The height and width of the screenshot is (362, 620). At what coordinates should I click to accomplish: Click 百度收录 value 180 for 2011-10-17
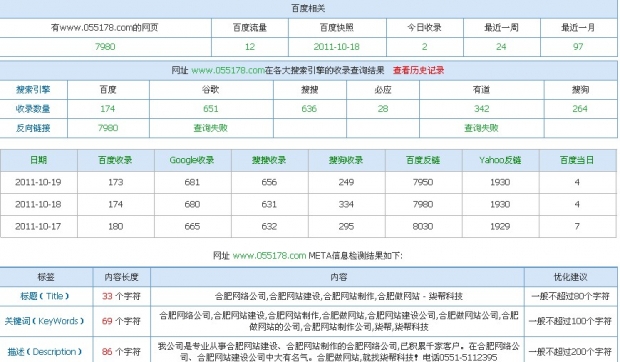[115, 226]
